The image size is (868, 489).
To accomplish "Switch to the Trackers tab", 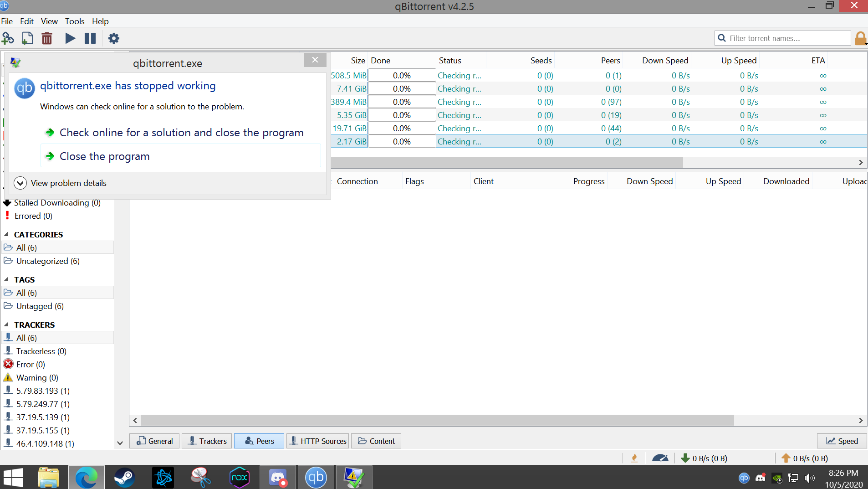I will (207, 441).
